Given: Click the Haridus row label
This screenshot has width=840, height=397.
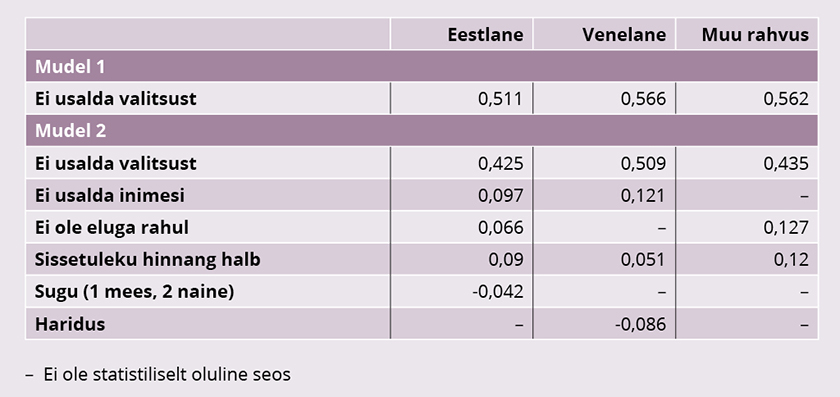Looking at the screenshot, I should click(70, 324).
